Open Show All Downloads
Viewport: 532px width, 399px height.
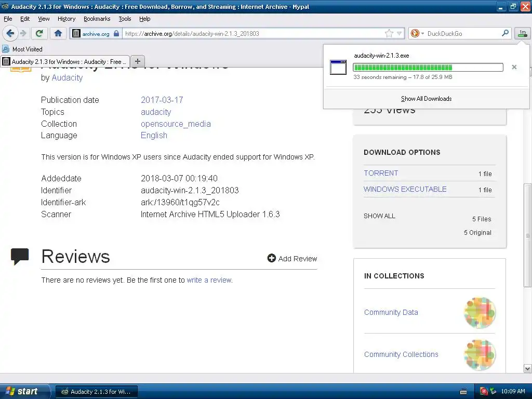tap(426, 99)
